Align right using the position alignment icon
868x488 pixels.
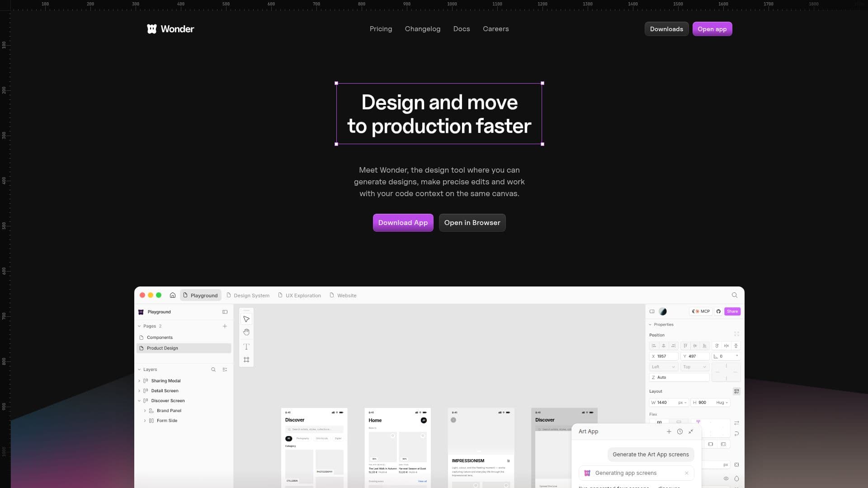click(673, 346)
